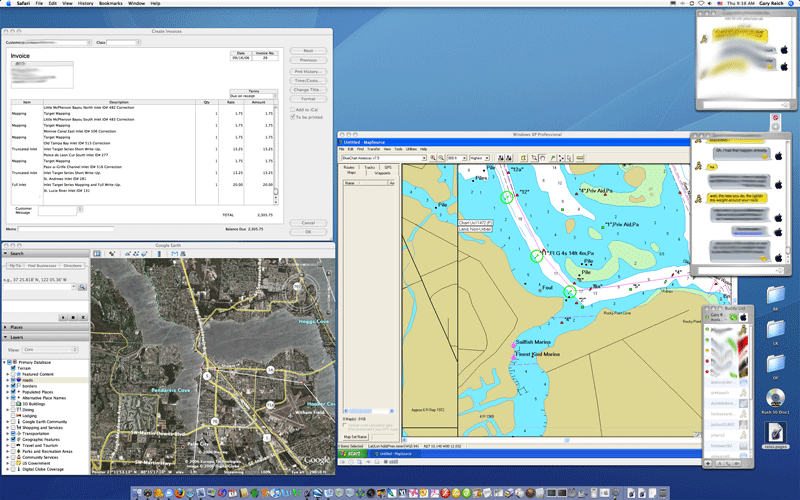Screen dimensions: 800x500
Task: Collapse the Layers panel in Google Earth
Action: point(6,337)
